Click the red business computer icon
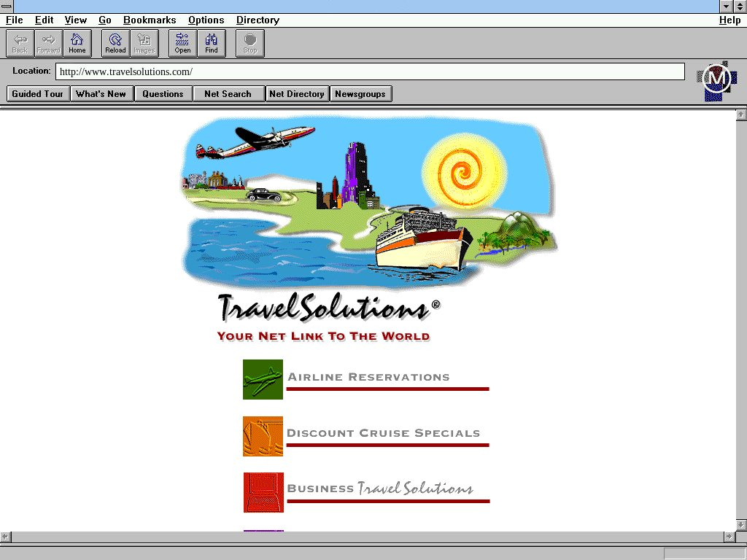This screenshot has height=560, width=747. [x=263, y=492]
